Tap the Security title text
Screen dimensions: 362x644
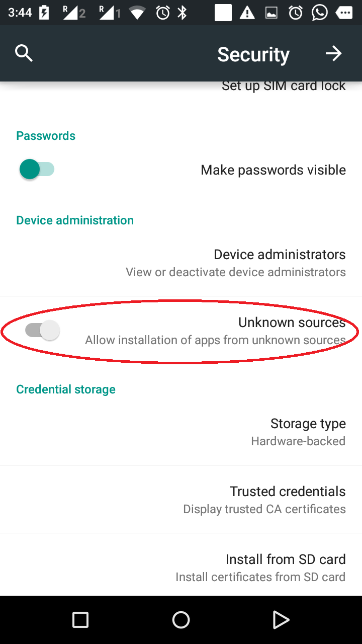click(x=253, y=54)
